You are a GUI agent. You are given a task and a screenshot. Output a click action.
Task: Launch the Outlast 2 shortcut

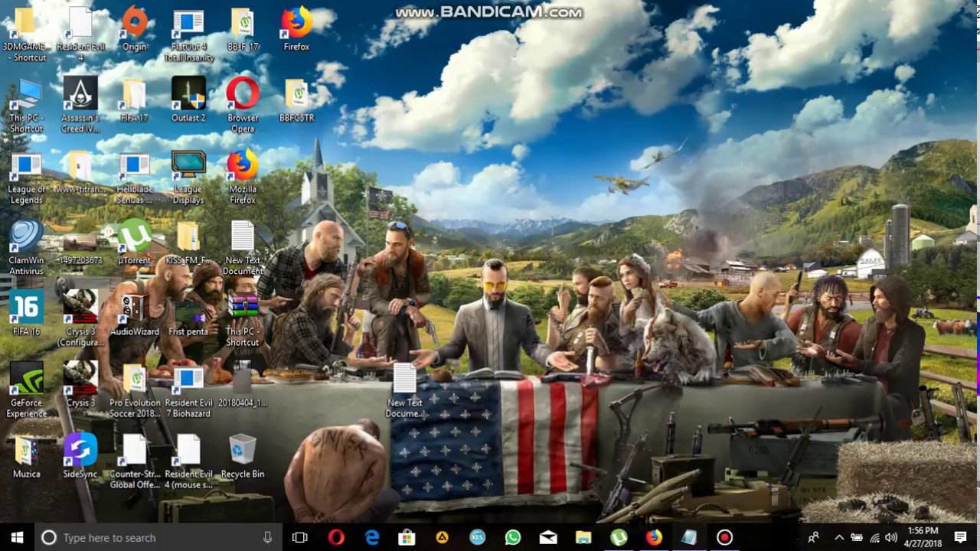click(x=188, y=100)
